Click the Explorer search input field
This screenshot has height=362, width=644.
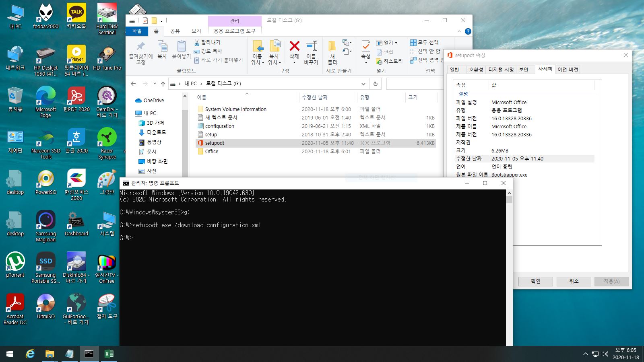[415, 84]
